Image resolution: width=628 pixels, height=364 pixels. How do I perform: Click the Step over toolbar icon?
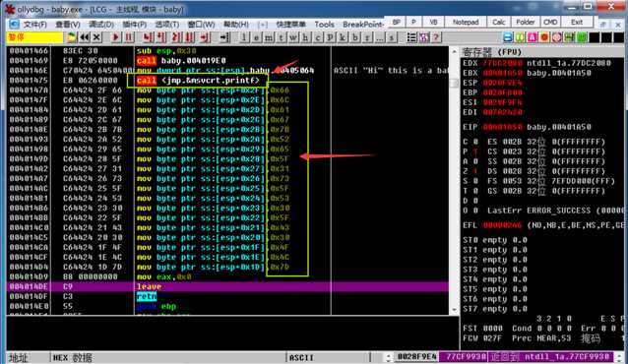[161, 37]
